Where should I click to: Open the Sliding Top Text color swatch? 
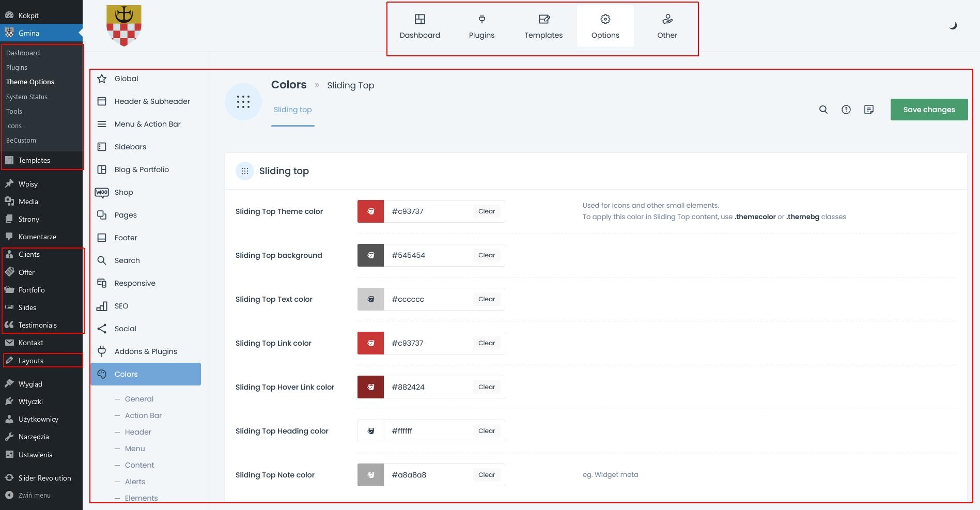(370, 299)
